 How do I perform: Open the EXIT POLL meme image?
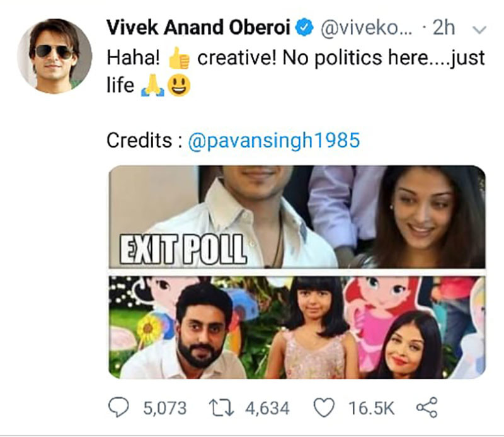[x=297, y=217]
